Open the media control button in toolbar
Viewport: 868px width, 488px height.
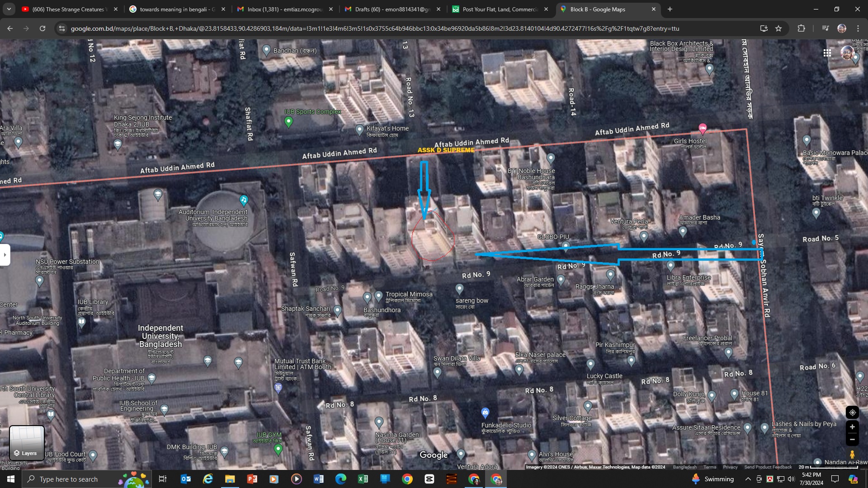825,28
